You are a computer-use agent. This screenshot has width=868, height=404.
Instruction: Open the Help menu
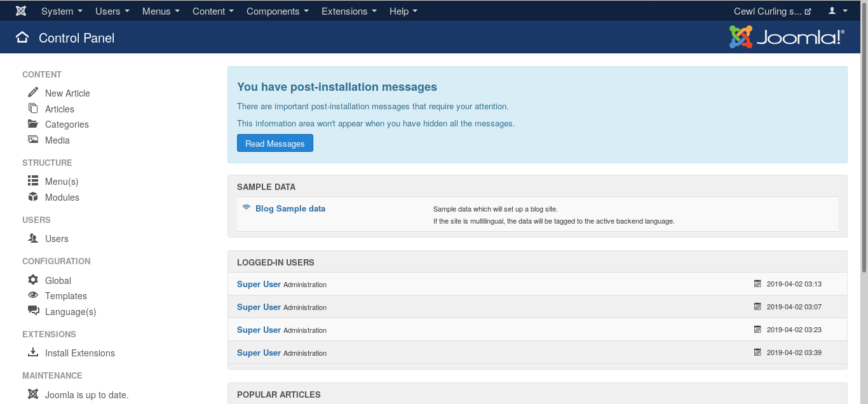[x=403, y=11]
